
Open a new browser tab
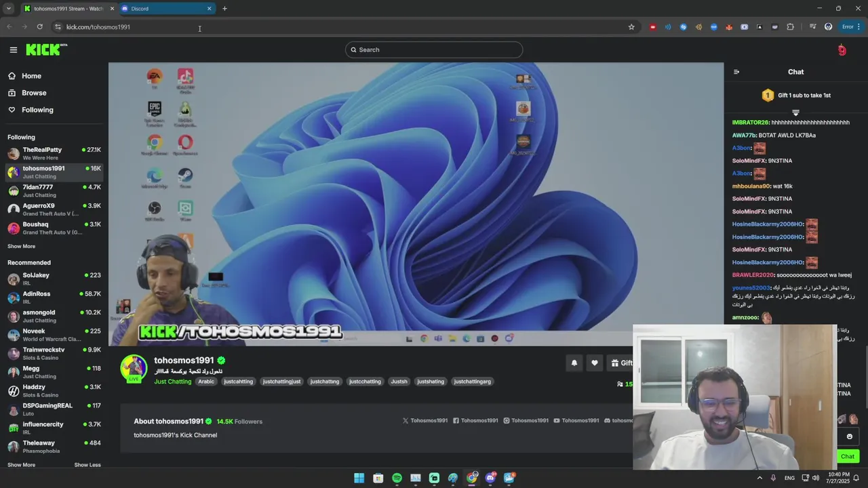click(x=224, y=9)
